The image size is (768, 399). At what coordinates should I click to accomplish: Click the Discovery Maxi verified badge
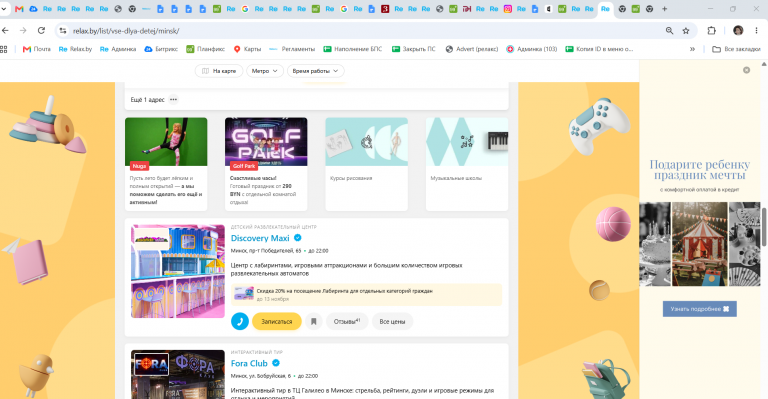coord(297,238)
